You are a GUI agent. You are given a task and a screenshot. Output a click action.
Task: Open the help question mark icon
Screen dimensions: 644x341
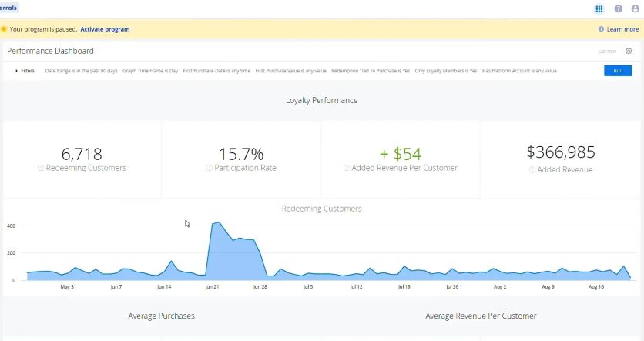618,8
